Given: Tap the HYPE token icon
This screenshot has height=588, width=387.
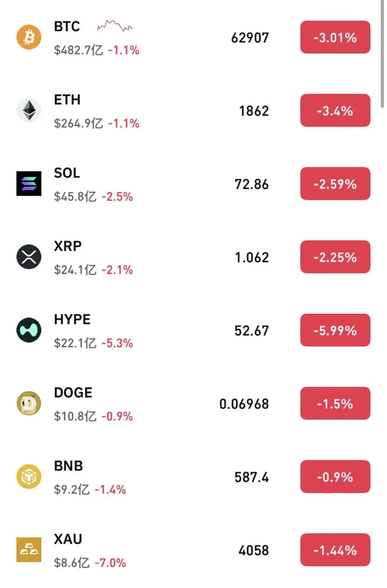Looking at the screenshot, I should 29,330.
